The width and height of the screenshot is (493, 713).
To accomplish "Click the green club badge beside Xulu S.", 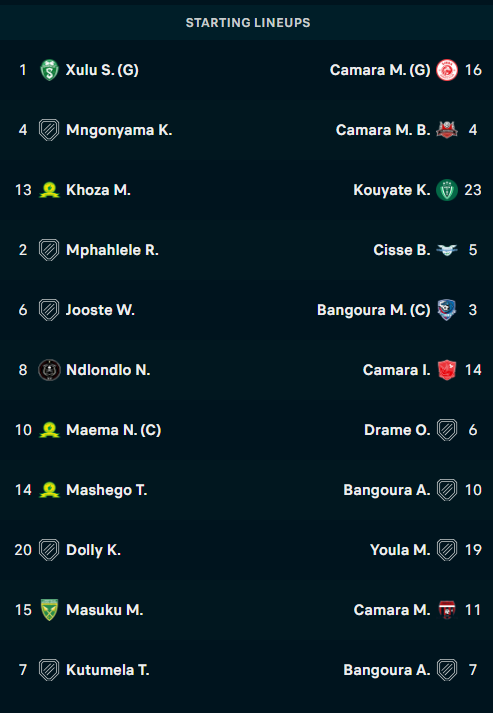I will (x=49, y=70).
